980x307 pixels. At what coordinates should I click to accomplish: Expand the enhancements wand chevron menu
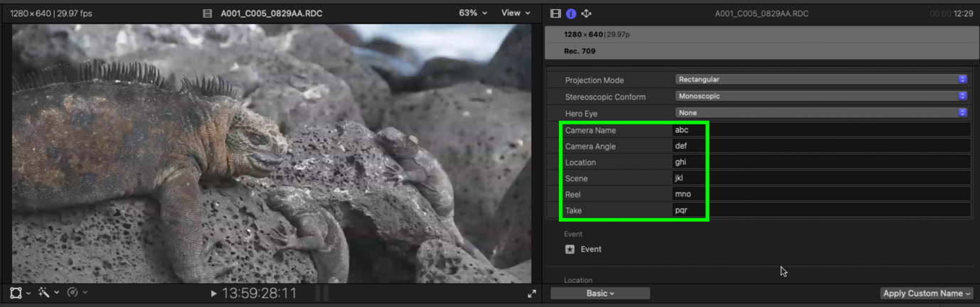pyautogui.click(x=56, y=293)
